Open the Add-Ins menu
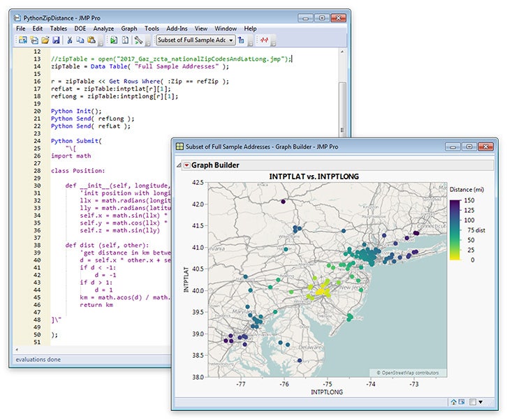Viewport: 507px width, 420px height. (x=176, y=29)
